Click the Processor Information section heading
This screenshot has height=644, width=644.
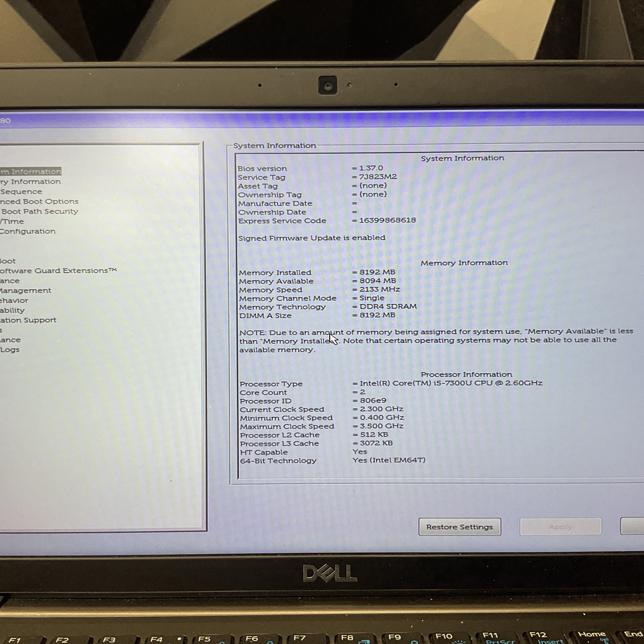point(466,374)
